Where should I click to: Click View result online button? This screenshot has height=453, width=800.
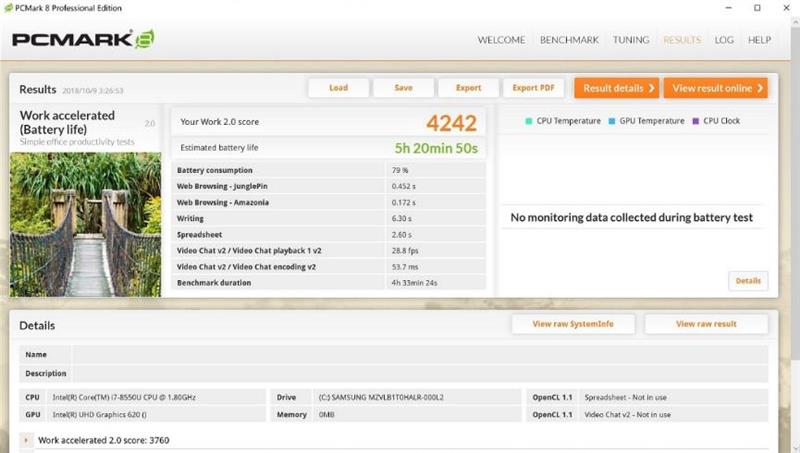(x=715, y=88)
